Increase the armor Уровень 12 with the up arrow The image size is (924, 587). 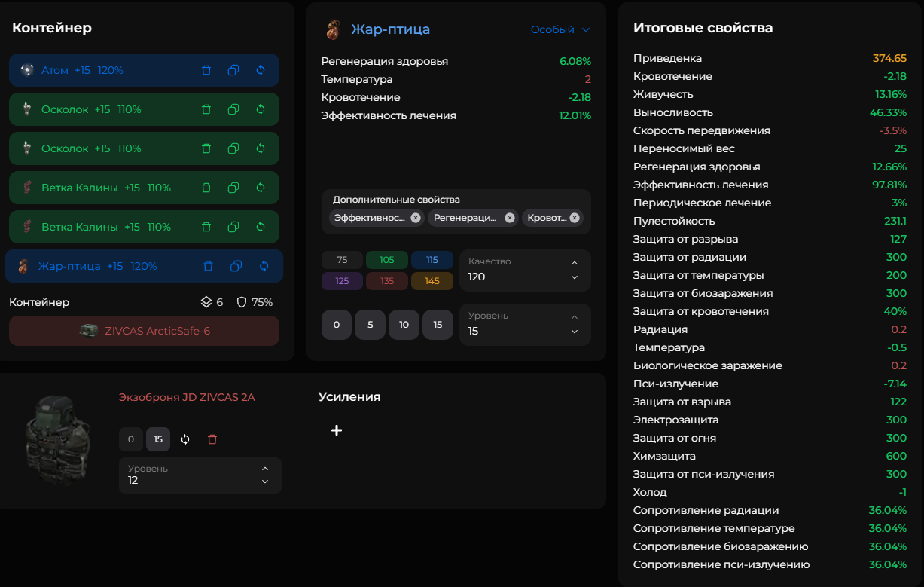tap(265, 467)
